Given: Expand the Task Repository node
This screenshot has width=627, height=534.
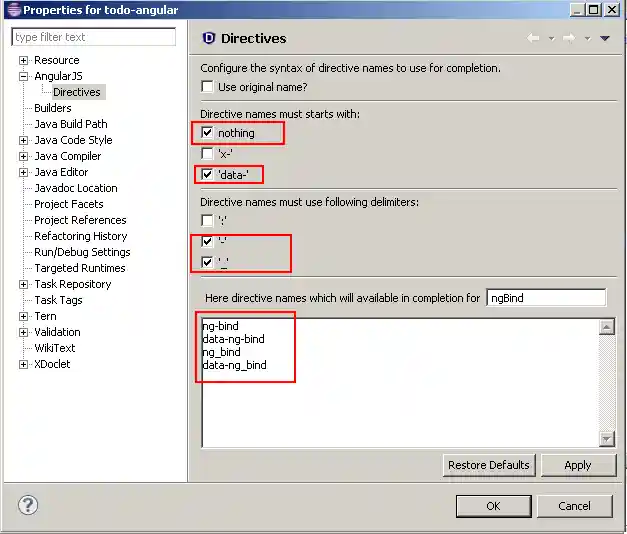Looking at the screenshot, I should [24, 284].
